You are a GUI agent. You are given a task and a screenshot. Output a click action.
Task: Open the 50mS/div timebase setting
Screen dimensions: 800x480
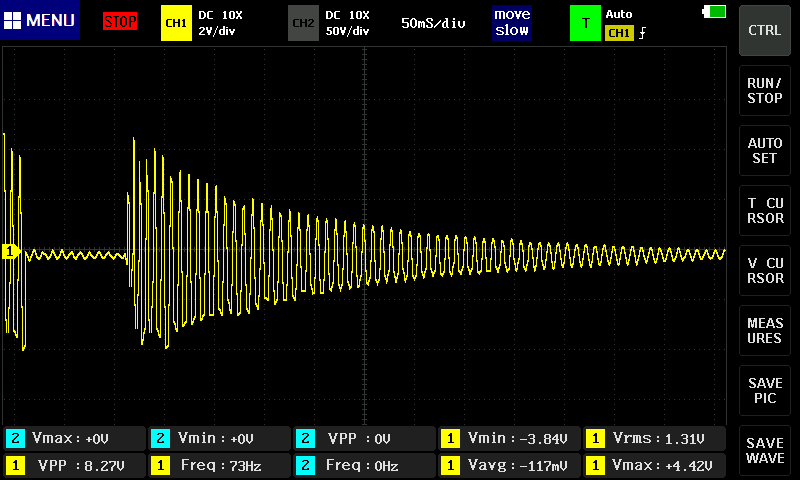[433, 23]
